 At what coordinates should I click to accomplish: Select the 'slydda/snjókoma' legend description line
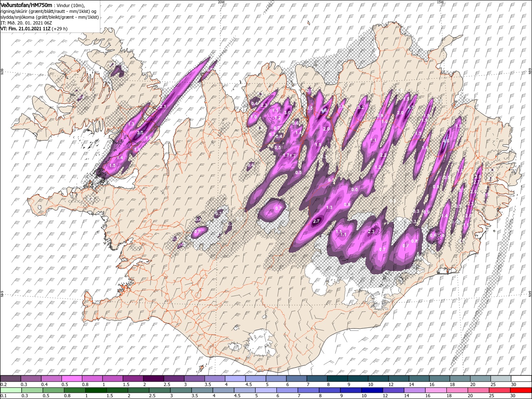tap(49, 17)
